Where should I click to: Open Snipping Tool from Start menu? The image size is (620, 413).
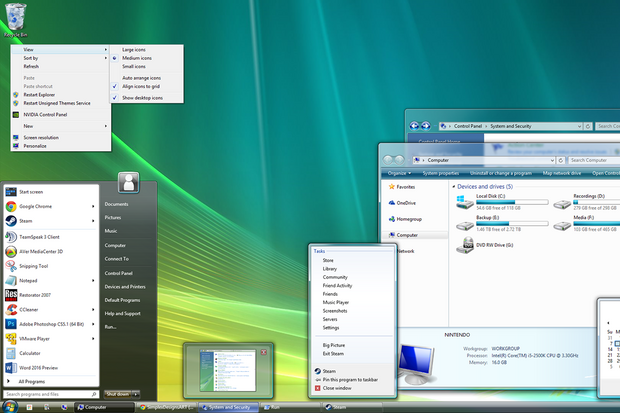coord(36,266)
